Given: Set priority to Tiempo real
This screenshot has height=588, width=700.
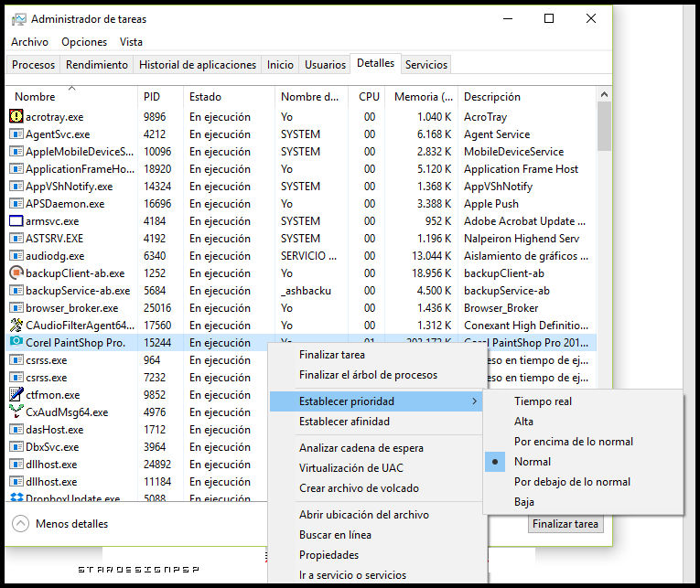Looking at the screenshot, I should pyautogui.click(x=583, y=401).
